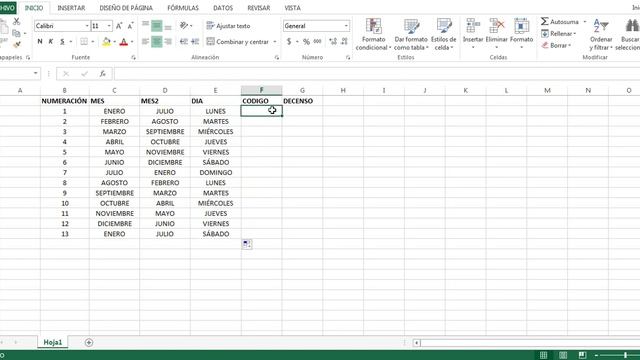640x360 pixels.
Task: Click the decrease decimals icon
Action: point(344,42)
